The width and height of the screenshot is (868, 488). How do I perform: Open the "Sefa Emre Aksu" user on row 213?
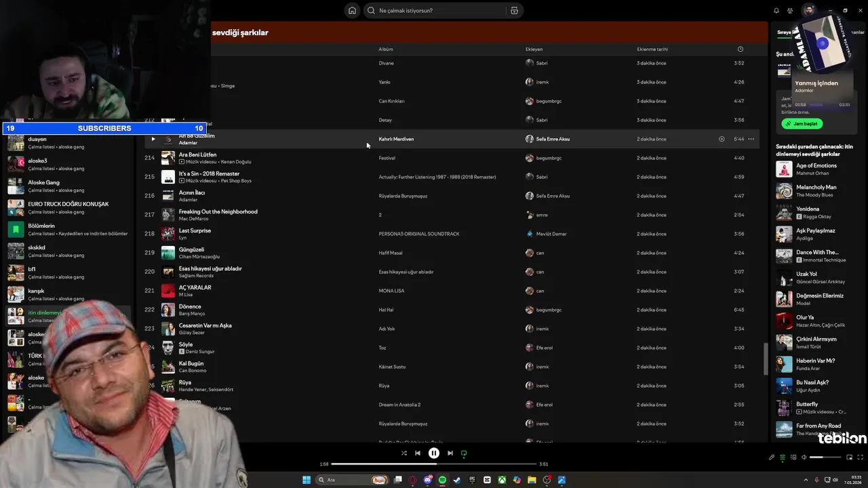[x=553, y=139]
